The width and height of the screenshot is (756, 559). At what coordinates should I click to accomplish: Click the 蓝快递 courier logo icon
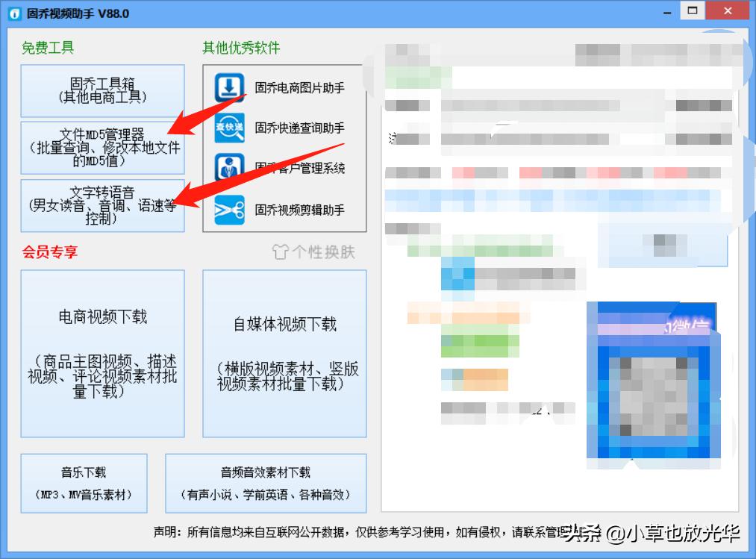coord(228,127)
